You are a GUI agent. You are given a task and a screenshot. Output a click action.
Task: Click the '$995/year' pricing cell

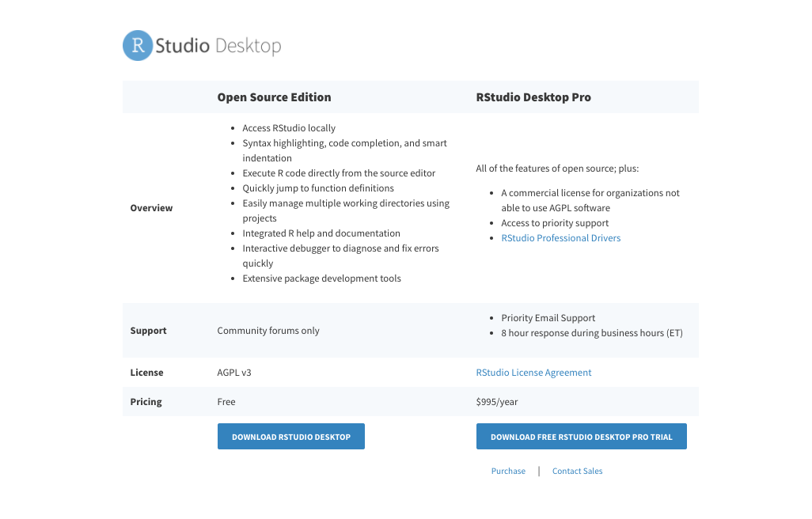497,402
